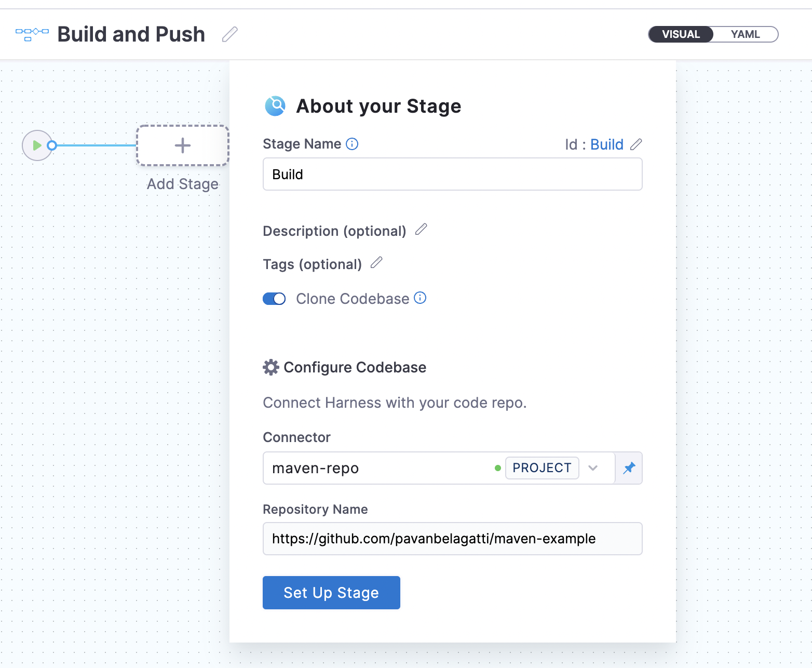812x668 pixels.
Task: Click the PROJECT scope badge
Action: click(542, 468)
